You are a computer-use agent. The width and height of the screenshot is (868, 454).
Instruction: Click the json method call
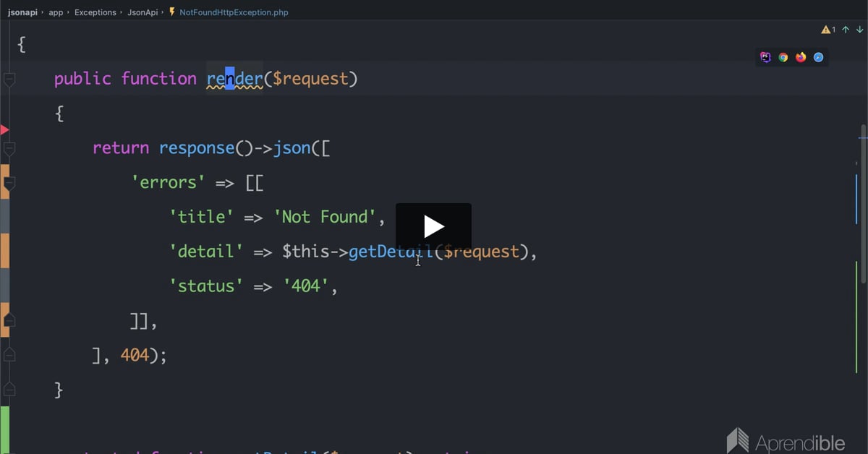point(292,147)
